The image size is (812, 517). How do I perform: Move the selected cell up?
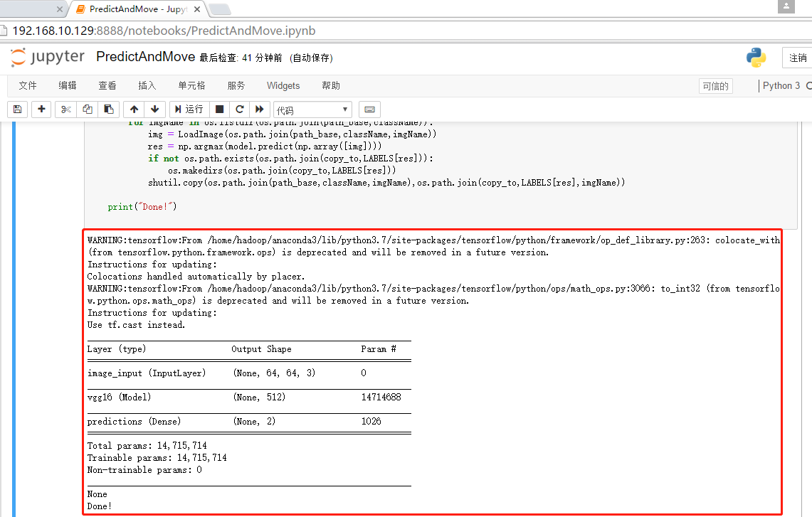point(134,109)
